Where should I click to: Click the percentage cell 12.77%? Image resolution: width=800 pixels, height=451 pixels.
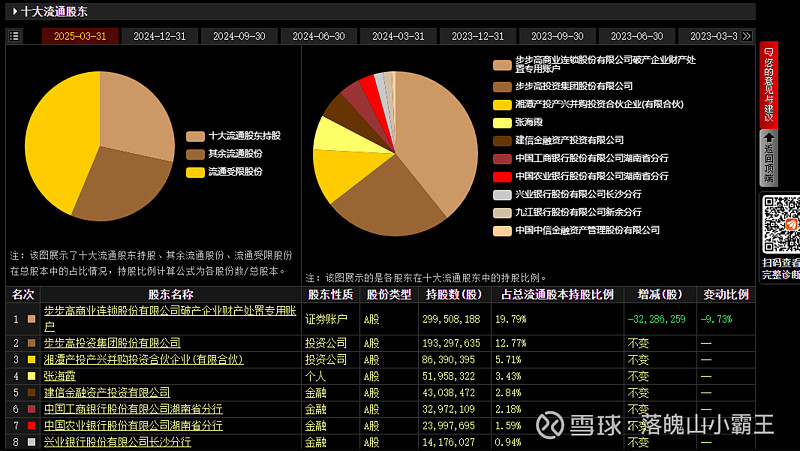point(511,343)
